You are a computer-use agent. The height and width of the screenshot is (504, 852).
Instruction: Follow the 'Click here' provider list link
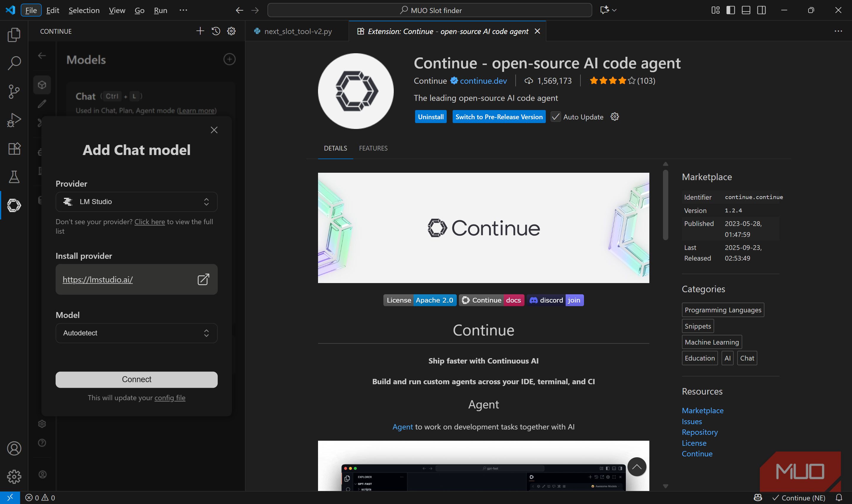[x=149, y=222]
